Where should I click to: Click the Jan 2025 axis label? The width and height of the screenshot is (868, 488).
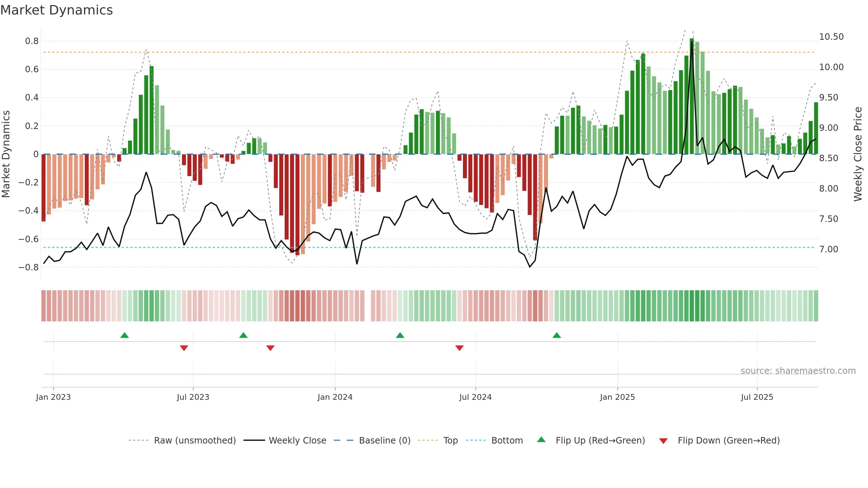(618, 397)
